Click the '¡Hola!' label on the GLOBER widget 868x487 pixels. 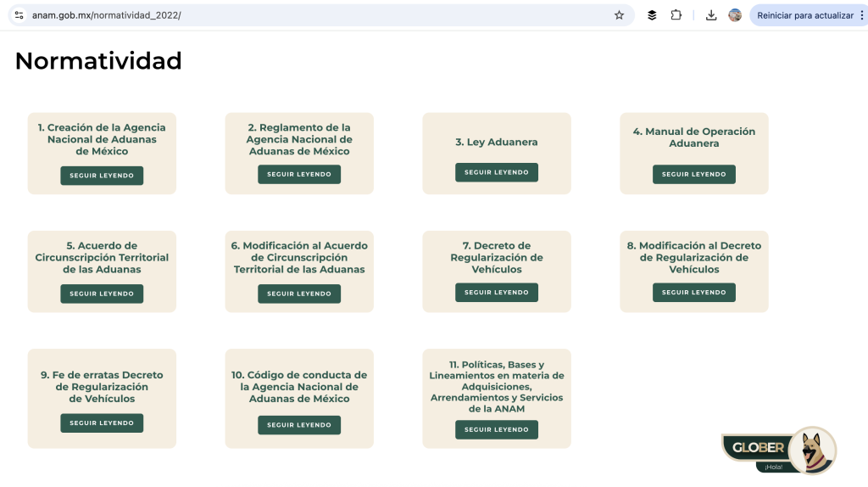(773, 467)
